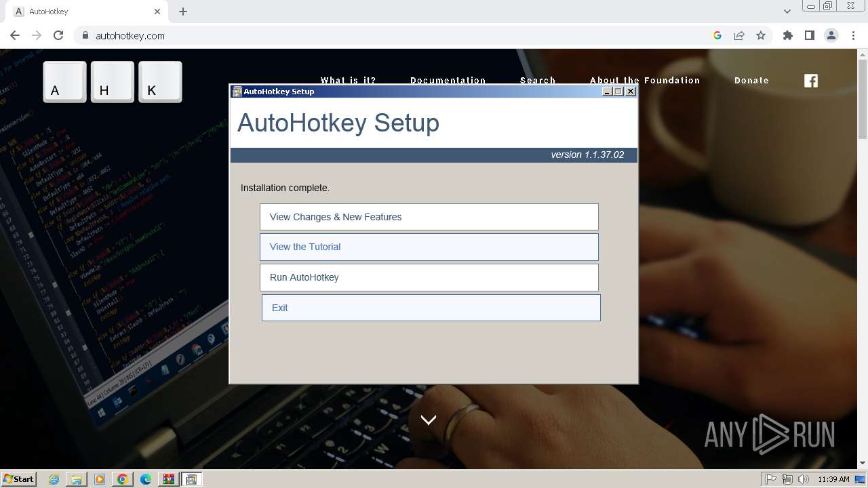Launch Internet Explorer from taskbar
The height and width of the screenshot is (488, 868).
tap(54, 479)
